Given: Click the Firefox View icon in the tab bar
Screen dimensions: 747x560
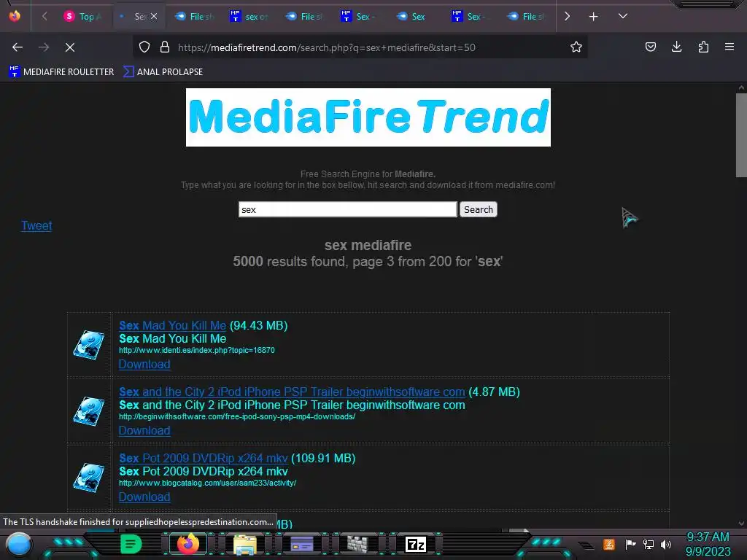Looking at the screenshot, I should [15, 16].
